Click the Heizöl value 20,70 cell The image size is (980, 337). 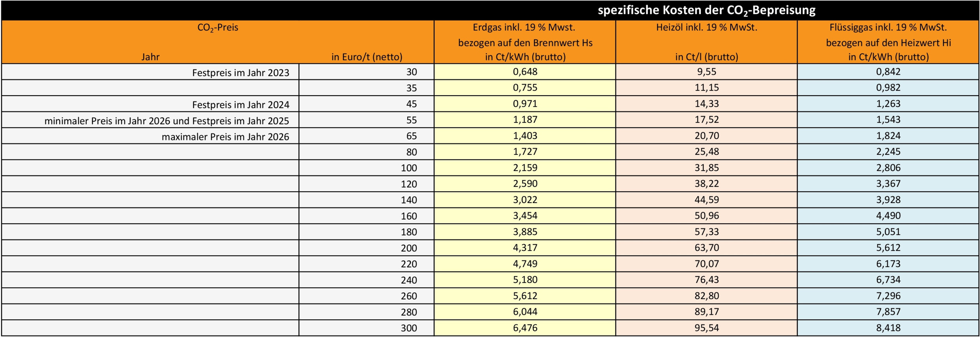[x=706, y=136]
